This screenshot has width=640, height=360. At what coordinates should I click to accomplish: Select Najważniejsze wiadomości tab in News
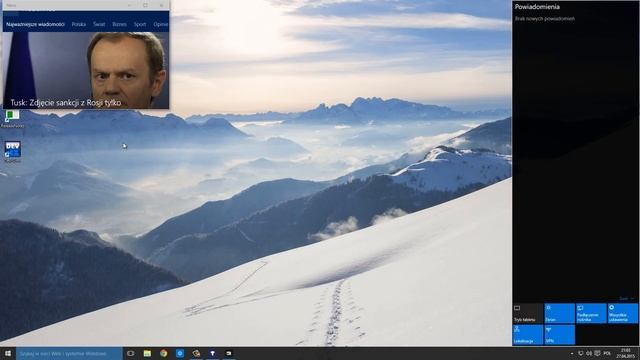coord(35,24)
